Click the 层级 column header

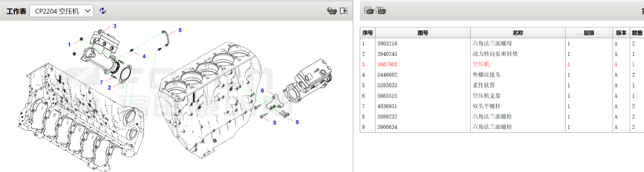tap(588, 33)
